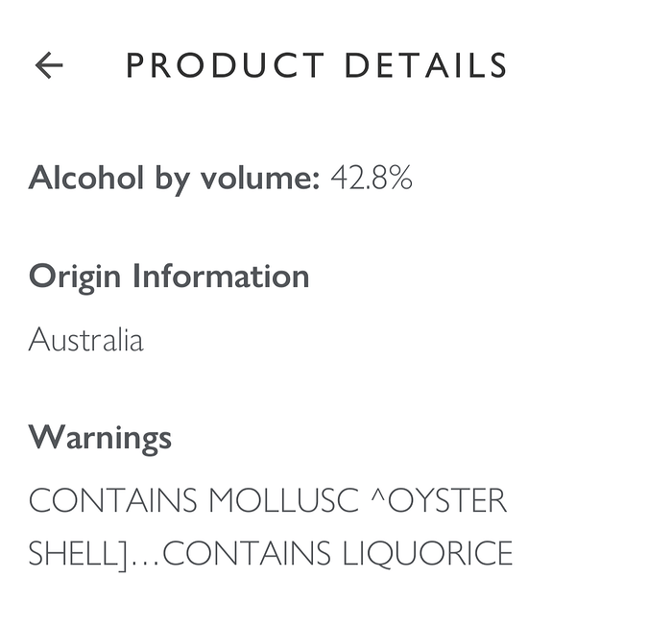Click the word Origin in the heading
The image size is (672, 626).
[x=75, y=277]
